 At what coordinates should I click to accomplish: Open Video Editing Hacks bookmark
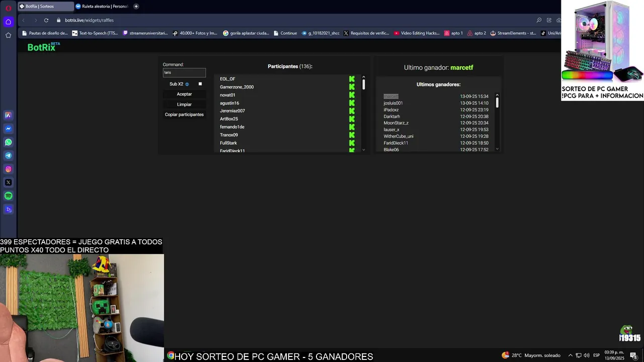tap(417, 33)
